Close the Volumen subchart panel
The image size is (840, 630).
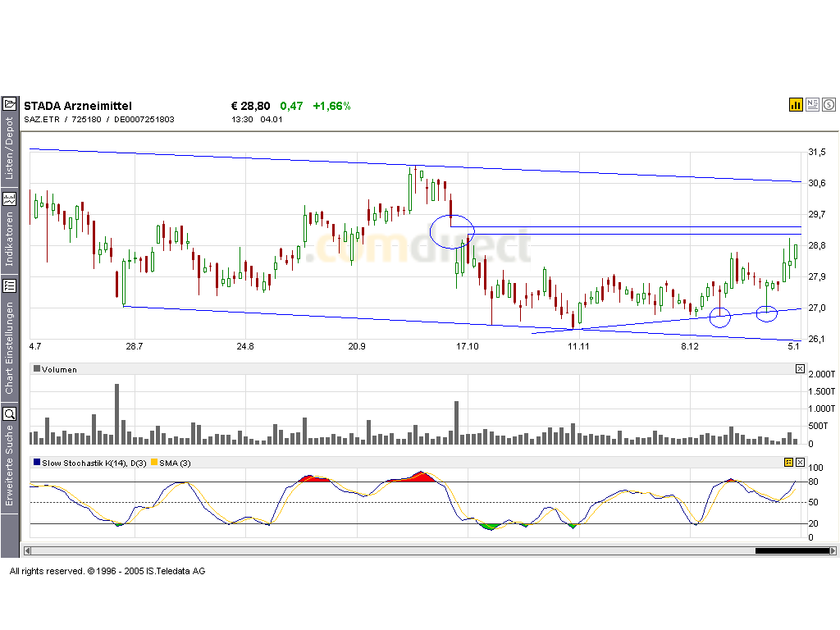click(x=800, y=369)
